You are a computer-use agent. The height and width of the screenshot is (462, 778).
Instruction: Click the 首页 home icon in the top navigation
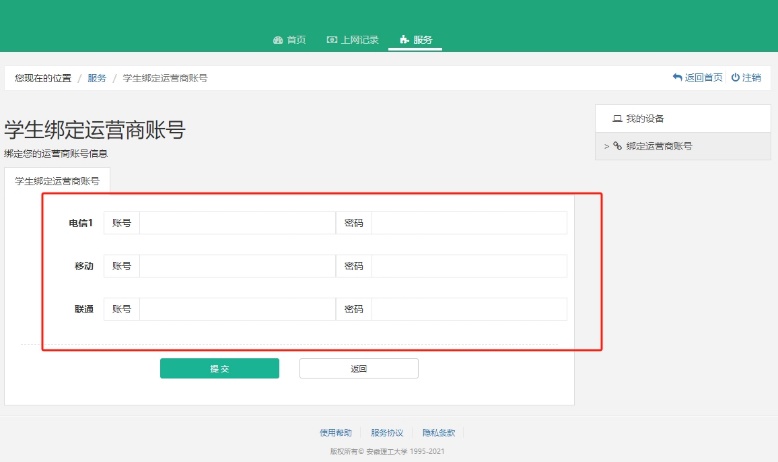coord(278,40)
